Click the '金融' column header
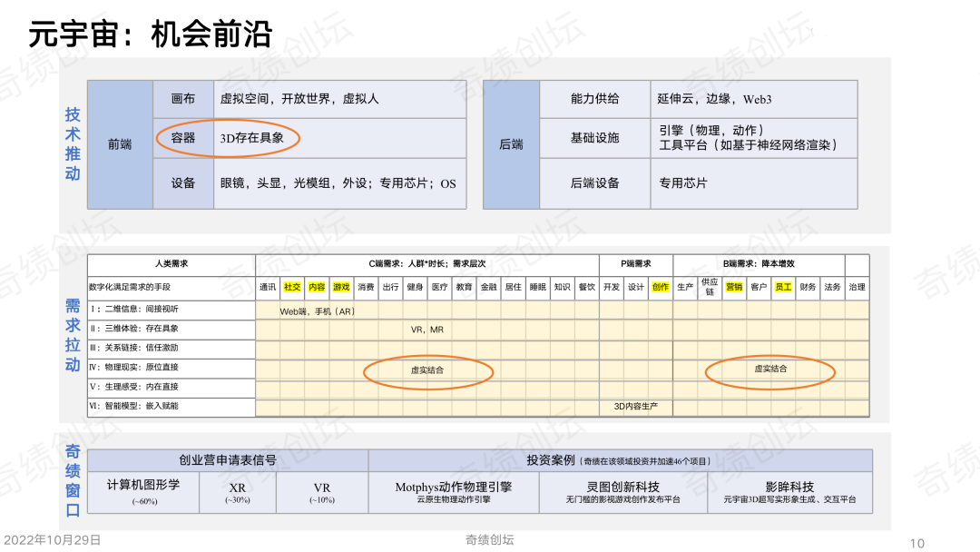 click(489, 287)
